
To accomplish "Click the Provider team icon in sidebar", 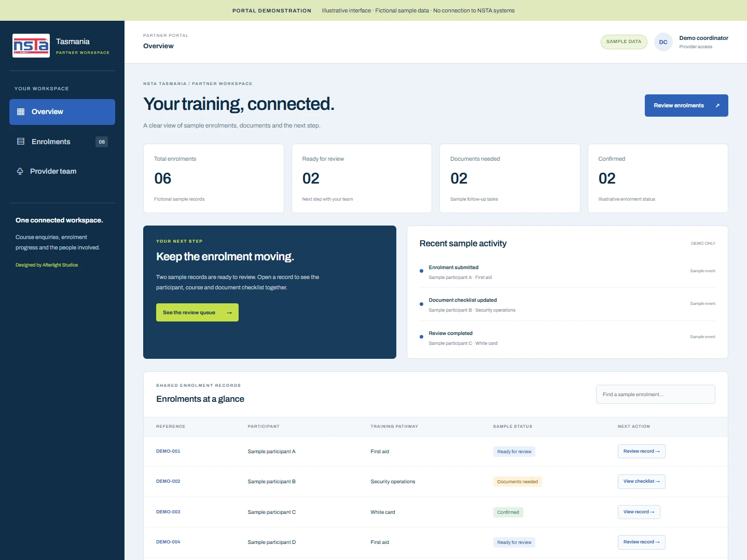I will [20, 171].
